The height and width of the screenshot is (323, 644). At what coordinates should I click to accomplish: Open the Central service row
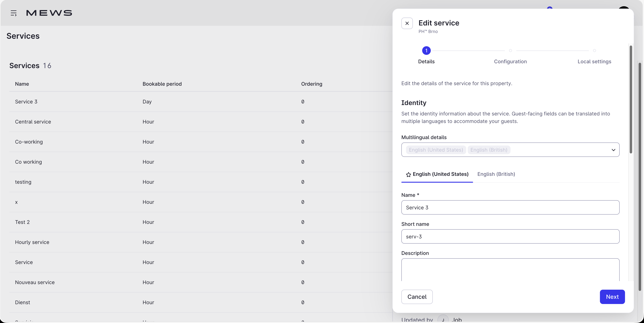coord(201,122)
